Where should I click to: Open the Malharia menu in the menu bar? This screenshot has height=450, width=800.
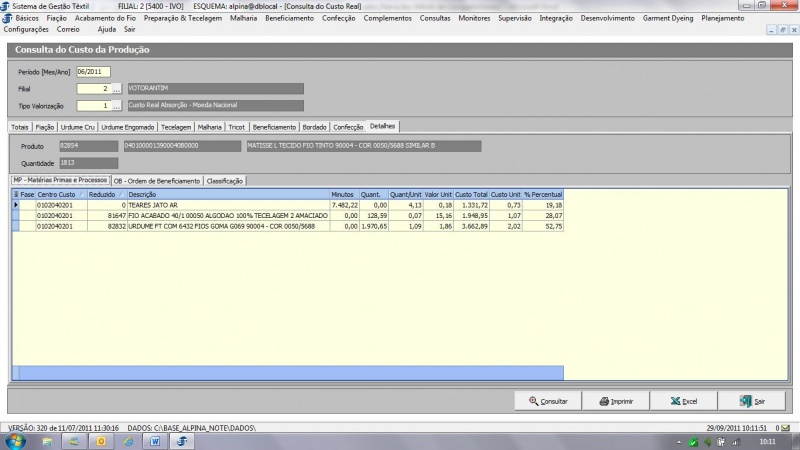click(x=243, y=18)
